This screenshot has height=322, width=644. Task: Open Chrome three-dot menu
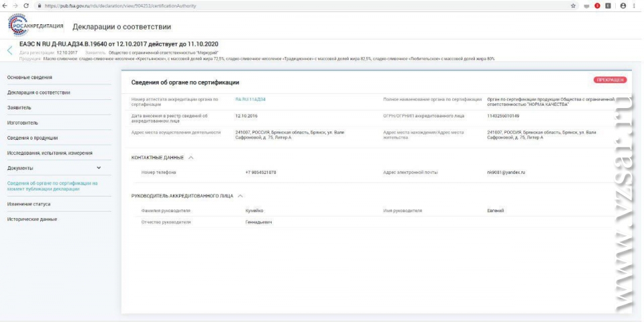[635, 5]
